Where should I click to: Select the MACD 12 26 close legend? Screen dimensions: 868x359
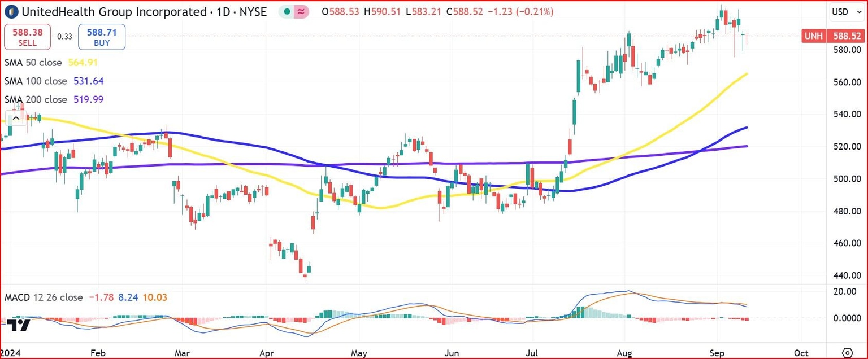(x=44, y=297)
